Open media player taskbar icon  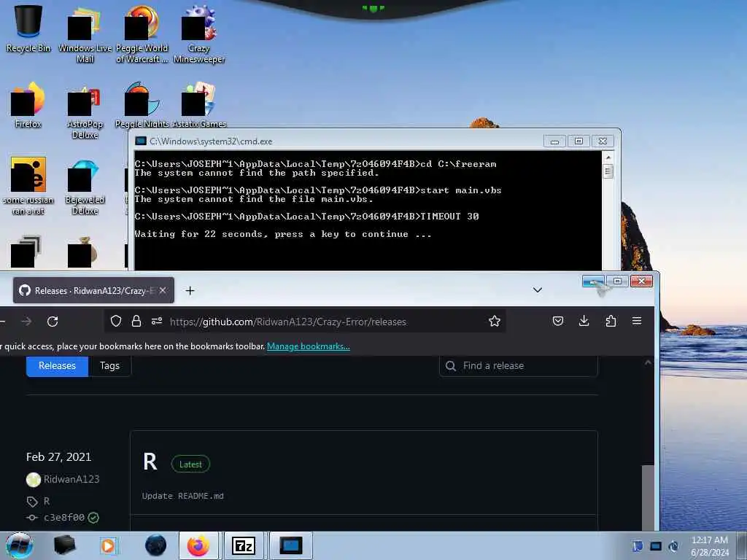pos(108,545)
